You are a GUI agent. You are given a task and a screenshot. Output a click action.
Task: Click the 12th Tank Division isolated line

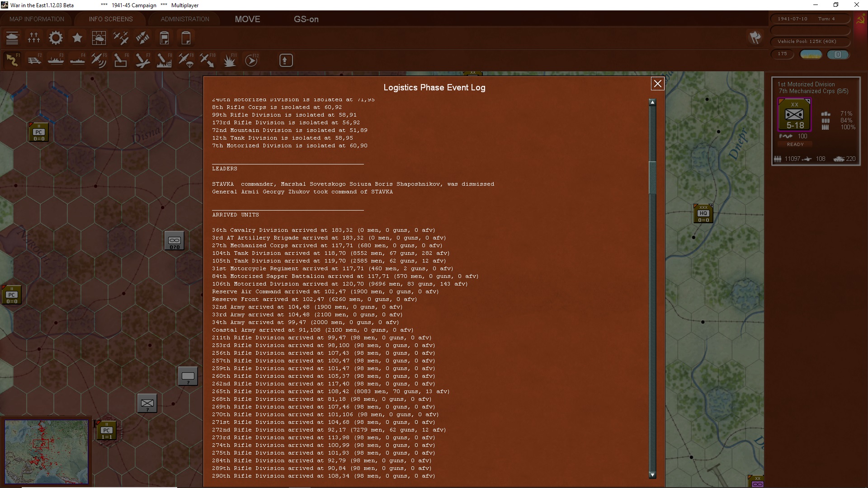pos(283,138)
